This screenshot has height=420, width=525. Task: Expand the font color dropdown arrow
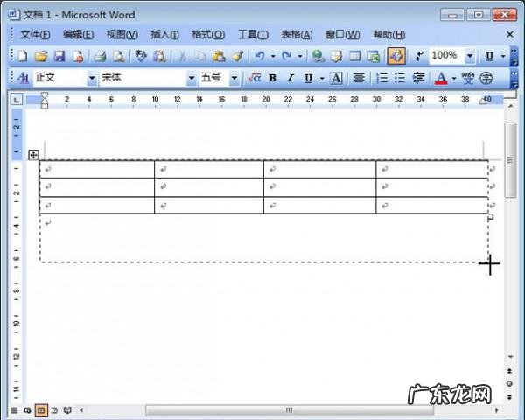(x=454, y=79)
